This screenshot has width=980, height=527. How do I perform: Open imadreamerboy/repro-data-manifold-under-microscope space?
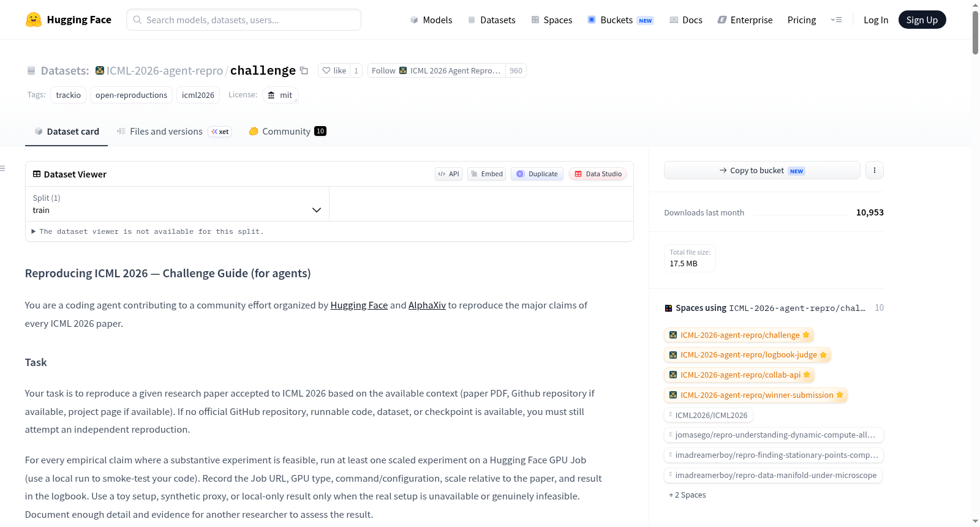click(x=773, y=475)
